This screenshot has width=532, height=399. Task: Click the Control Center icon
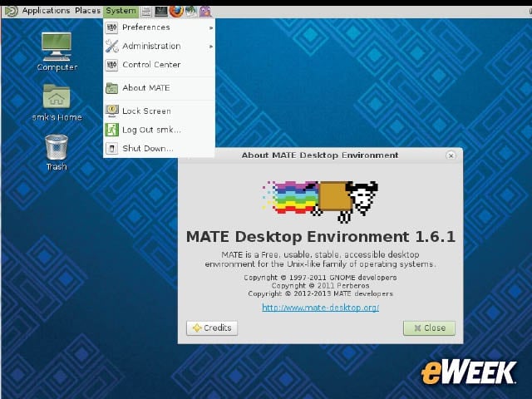(x=111, y=65)
